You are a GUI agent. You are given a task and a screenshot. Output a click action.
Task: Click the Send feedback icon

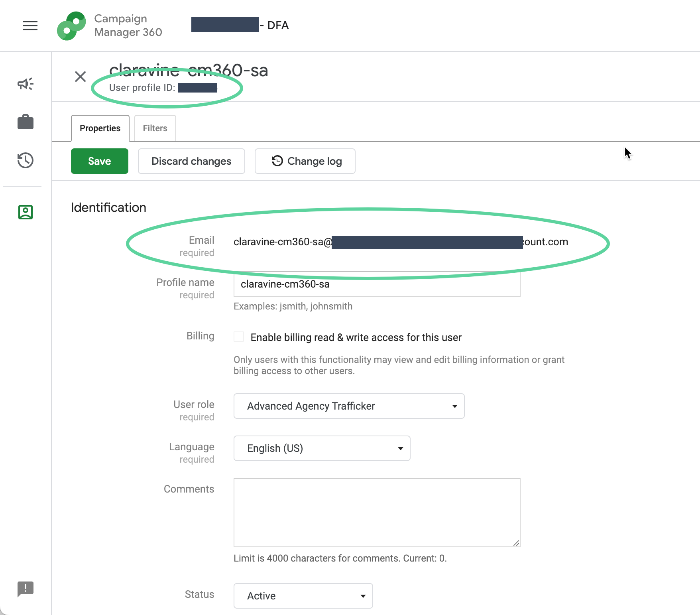click(x=26, y=589)
